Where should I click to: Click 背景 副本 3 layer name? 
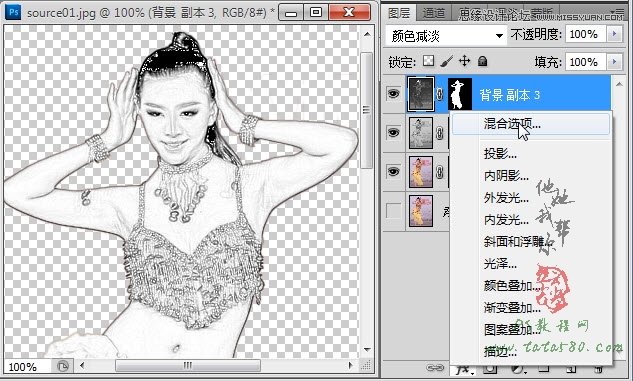tap(509, 95)
